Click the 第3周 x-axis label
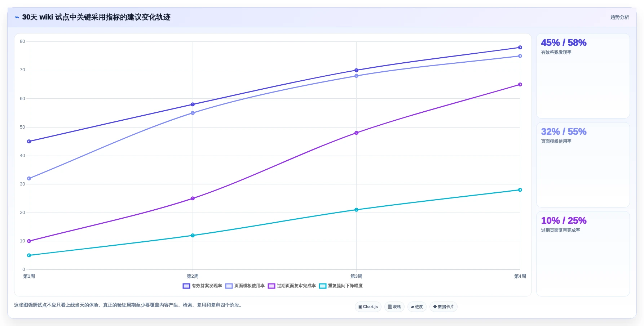Viewport: 644px width, 326px height. click(x=356, y=276)
